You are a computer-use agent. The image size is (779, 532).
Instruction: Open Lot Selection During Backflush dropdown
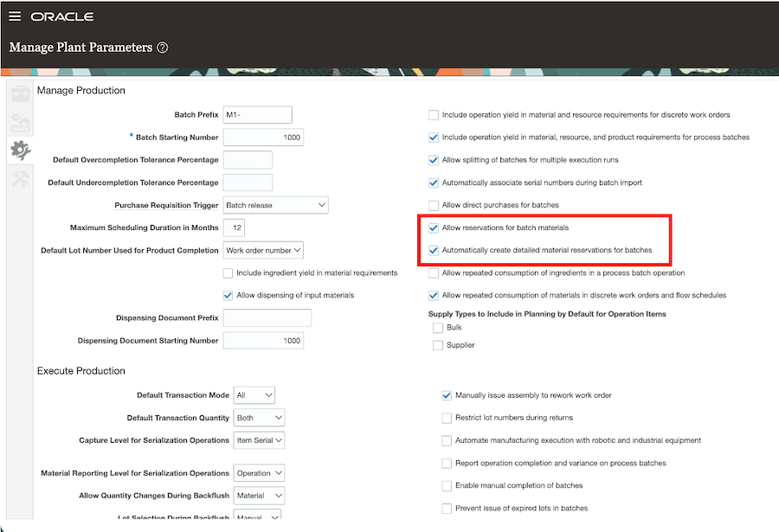[257, 515]
